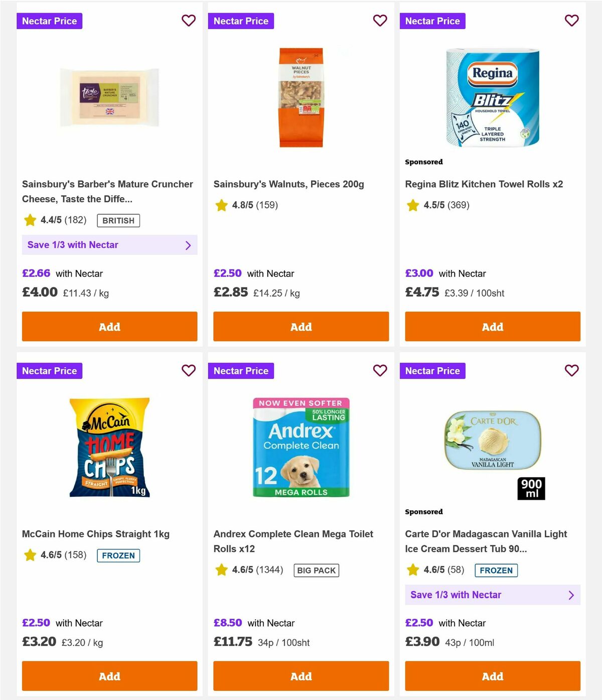Viewport: 602px width, 700px height.
Task: Open the Carte D'or Nectar savings chevron
Action: 571,595
